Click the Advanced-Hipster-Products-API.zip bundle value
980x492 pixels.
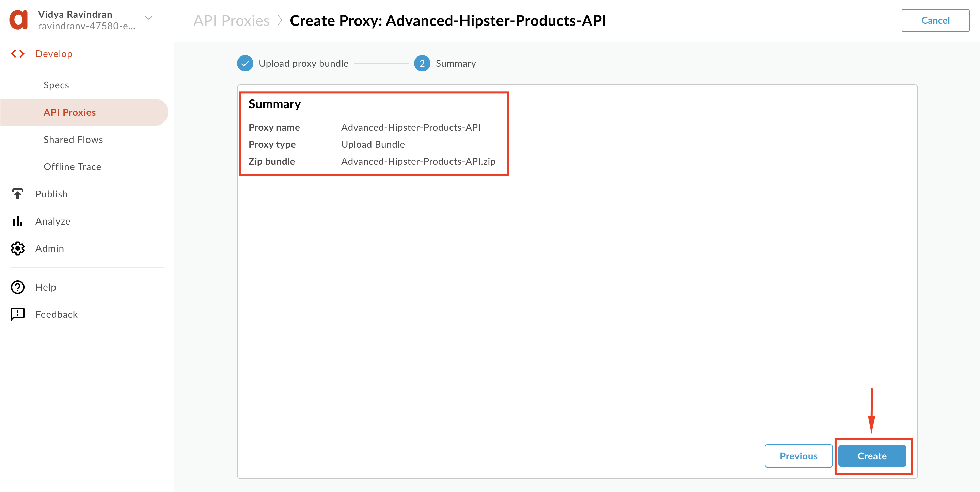[418, 162]
